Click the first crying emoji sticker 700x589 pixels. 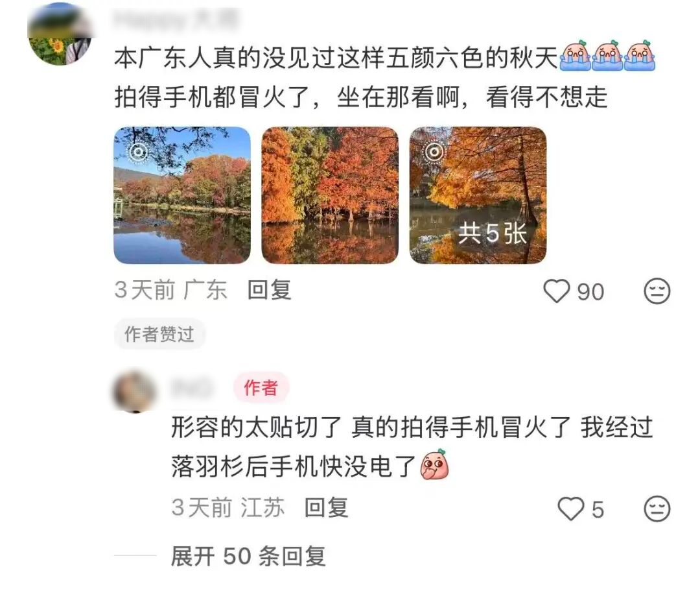[x=576, y=56]
